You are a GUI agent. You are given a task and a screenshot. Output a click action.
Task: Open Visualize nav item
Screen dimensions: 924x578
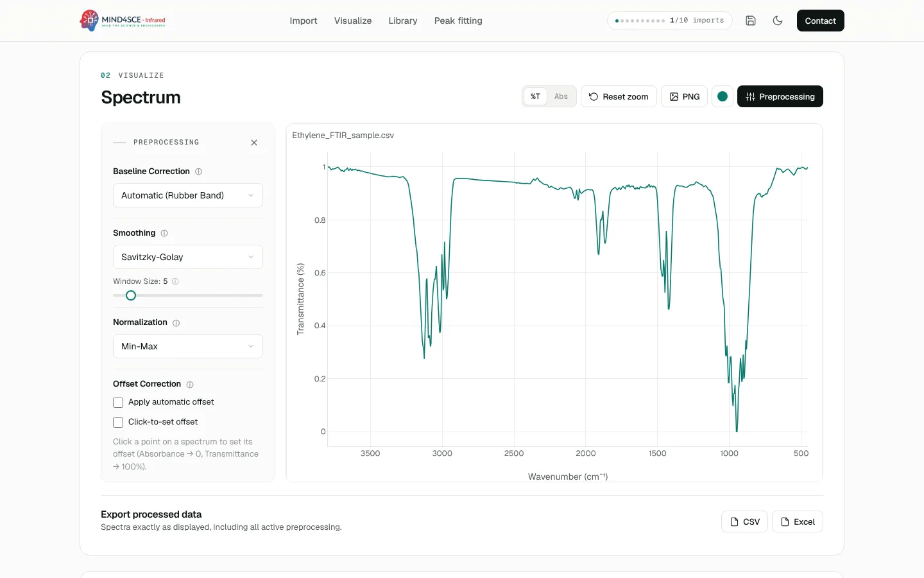pos(353,21)
